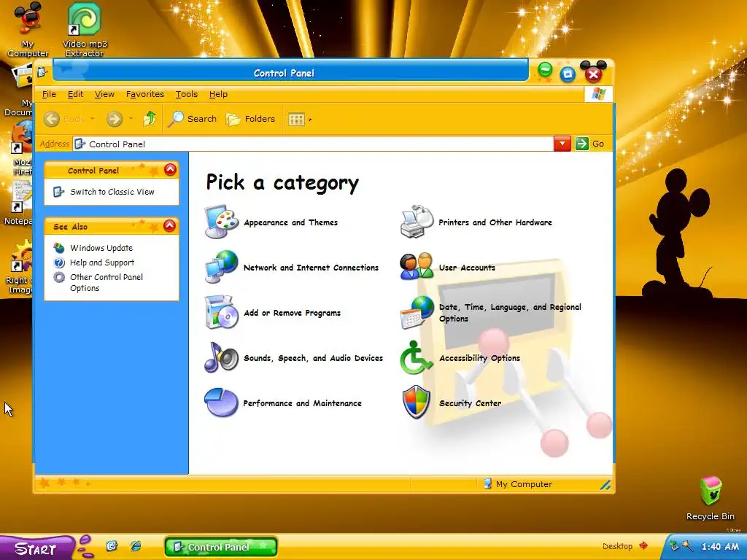
Task: Click the My Computer status bar zone
Action: coord(518,484)
